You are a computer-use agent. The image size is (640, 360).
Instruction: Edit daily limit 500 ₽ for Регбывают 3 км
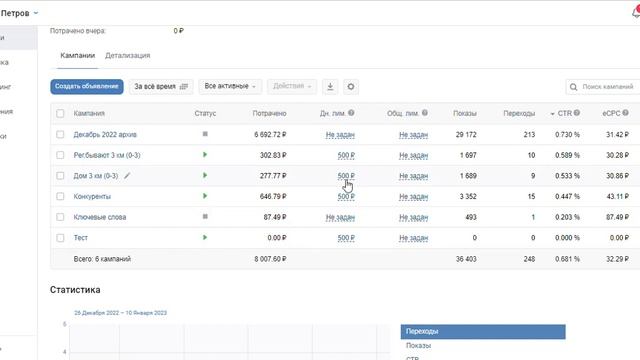click(346, 156)
